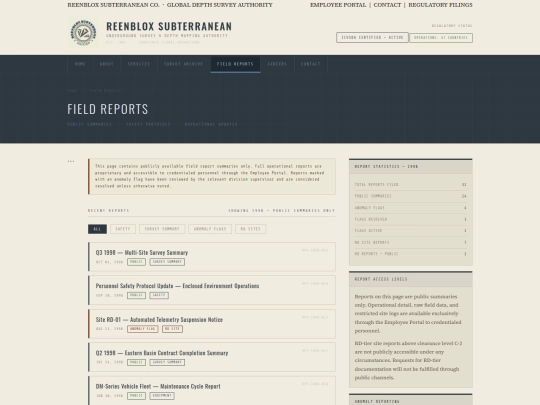Click the Total Reports Filed statistic row
The image size is (540, 405).
click(411, 185)
